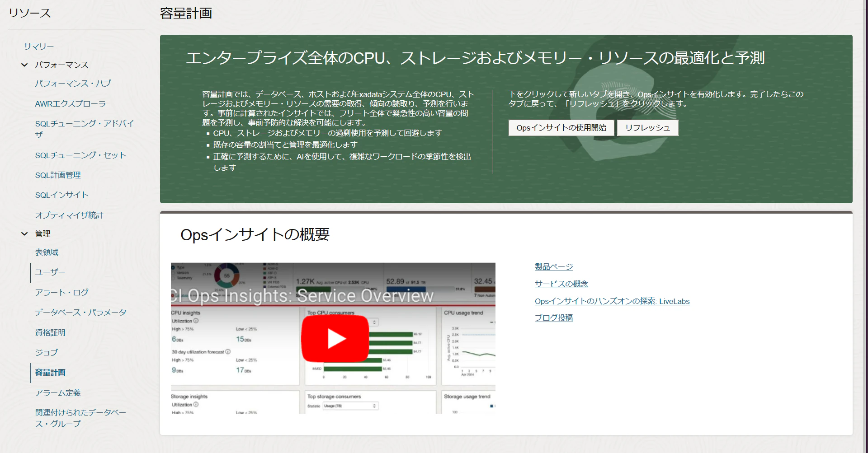Open the サービスの概念 link
868x453 pixels.
click(x=561, y=284)
